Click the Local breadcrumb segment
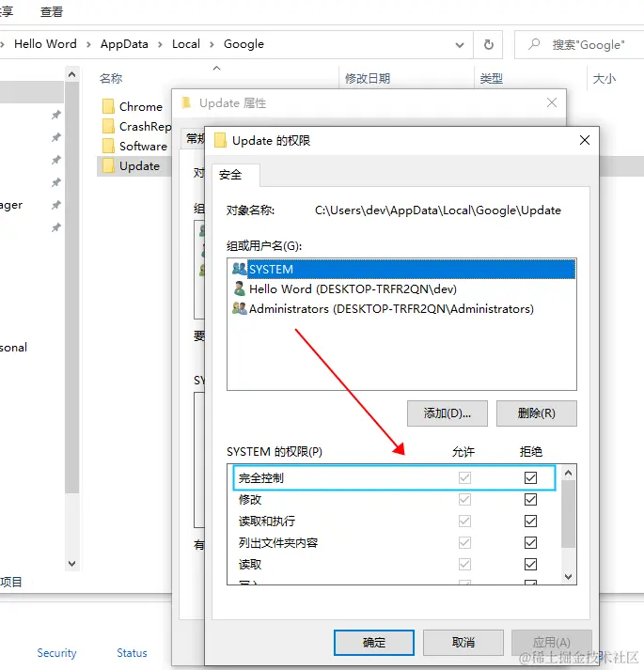Viewport: 644px width, 670px height. 186,44
